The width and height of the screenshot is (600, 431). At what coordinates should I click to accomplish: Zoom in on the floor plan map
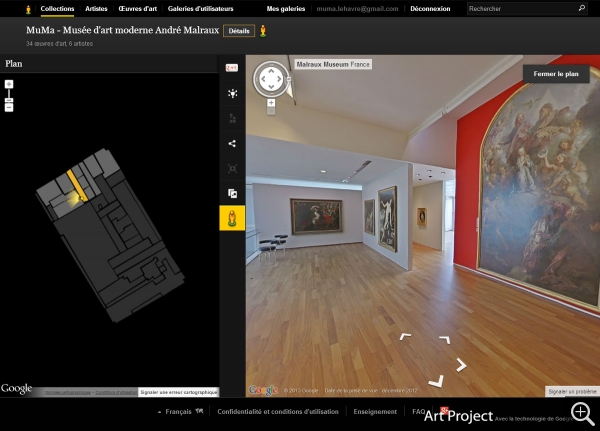pyautogui.click(x=9, y=85)
